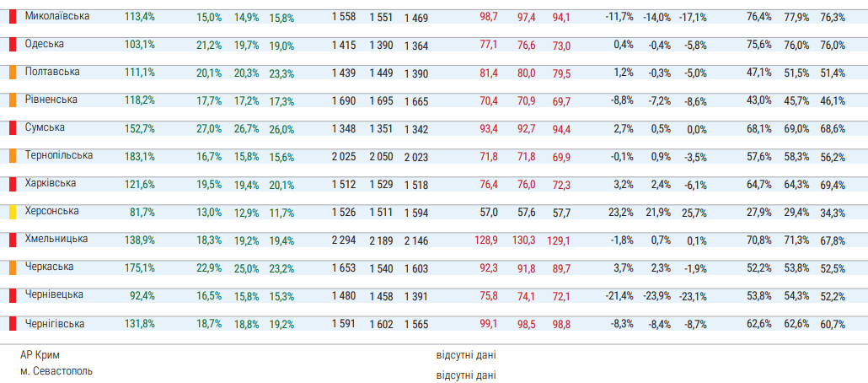This screenshot has width=868, height=383.
Task: Click the 183,1% value for Тернопільська
Action: (x=139, y=157)
